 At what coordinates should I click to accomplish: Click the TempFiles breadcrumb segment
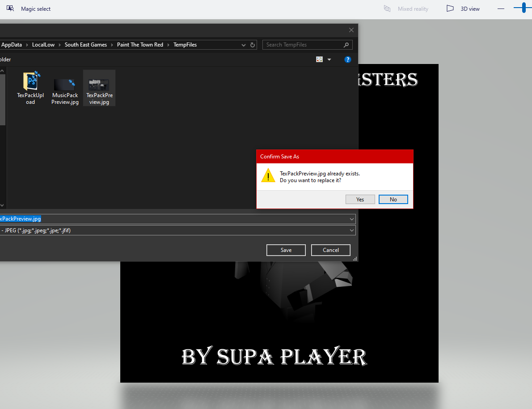click(185, 45)
